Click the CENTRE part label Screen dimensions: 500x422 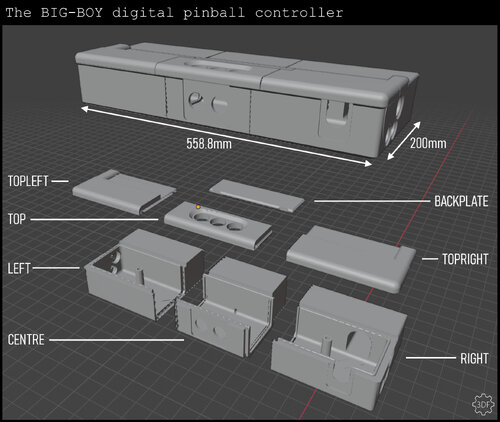pos(26,340)
